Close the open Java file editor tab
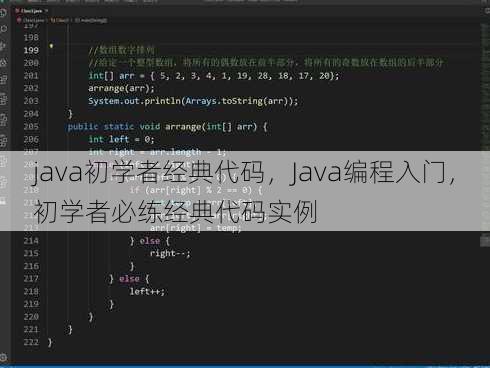 tap(46, 11)
